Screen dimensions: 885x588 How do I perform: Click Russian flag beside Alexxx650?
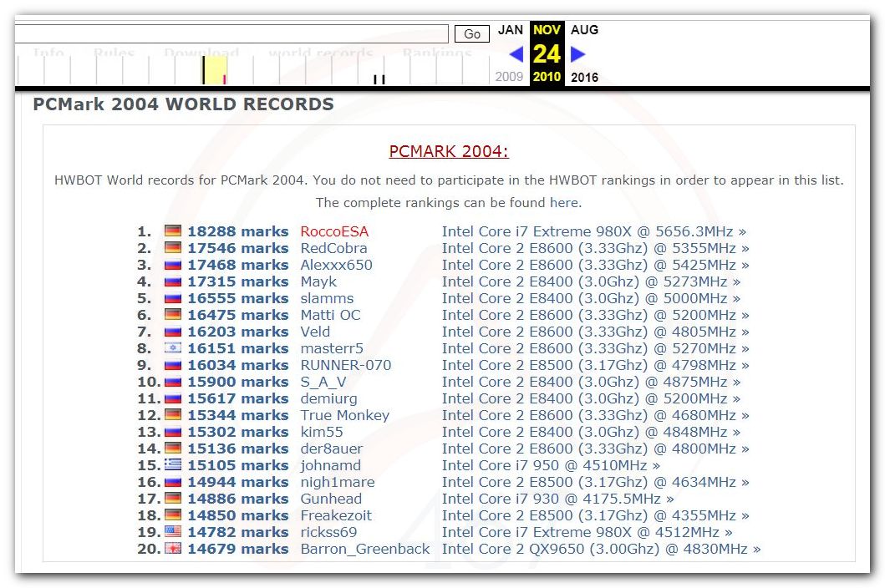point(173,264)
